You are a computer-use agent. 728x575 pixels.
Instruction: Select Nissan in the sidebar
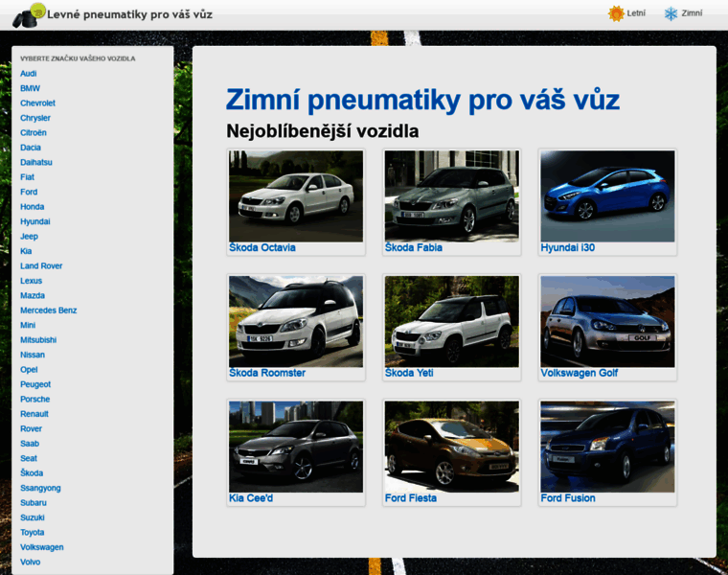(33, 355)
